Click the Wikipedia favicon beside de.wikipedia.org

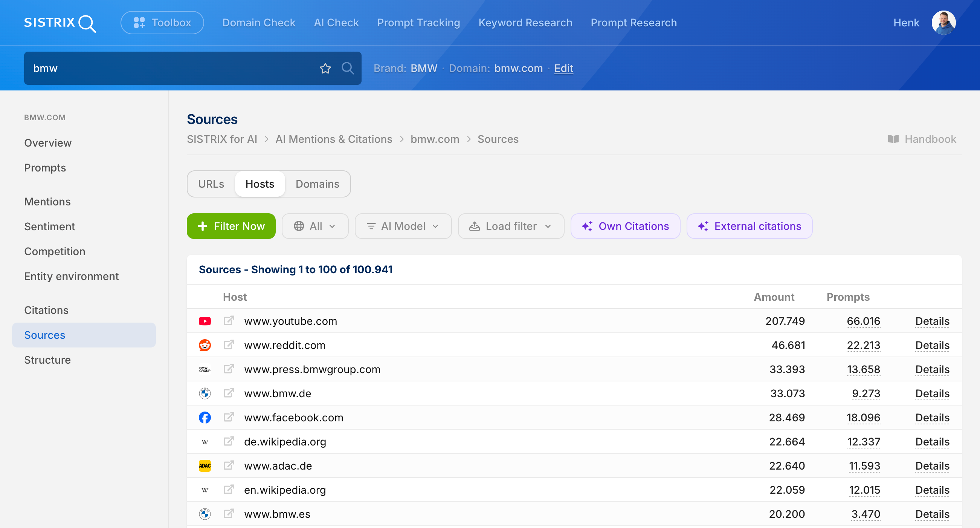tap(205, 442)
